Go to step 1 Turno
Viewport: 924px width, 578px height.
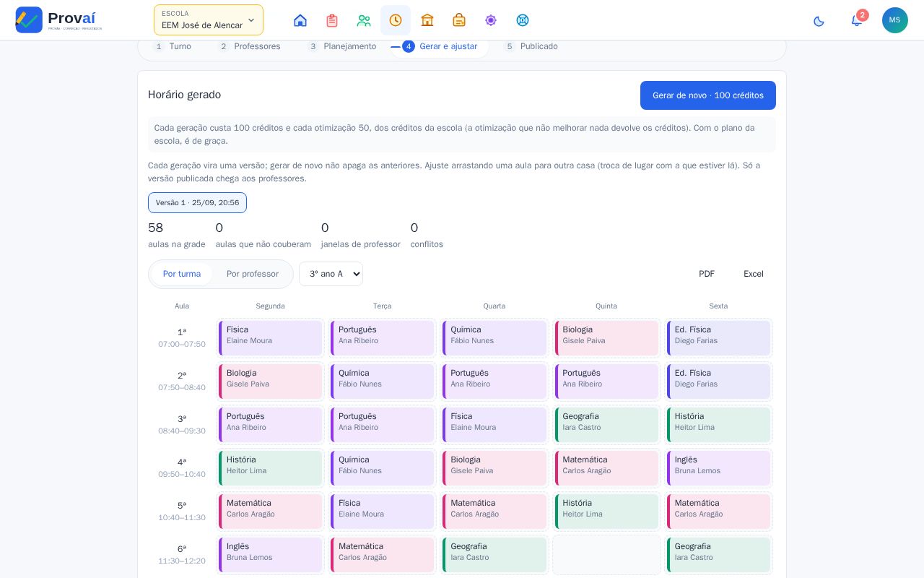point(172,46)
